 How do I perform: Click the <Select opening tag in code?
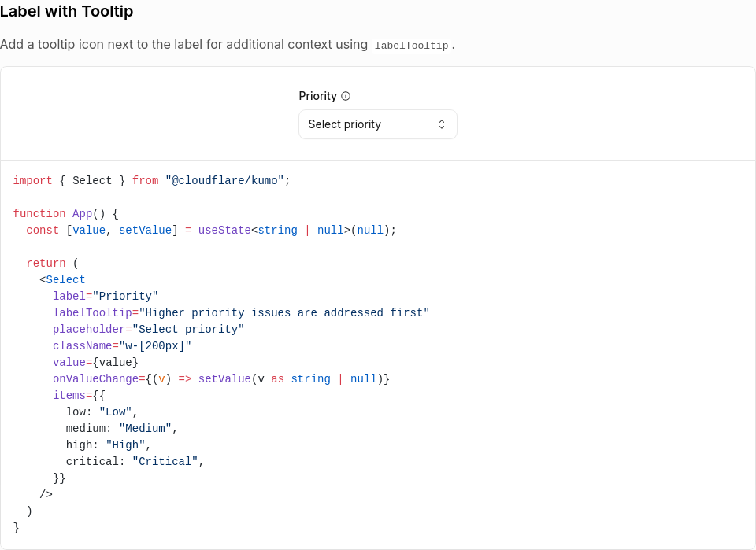point(62,279)
